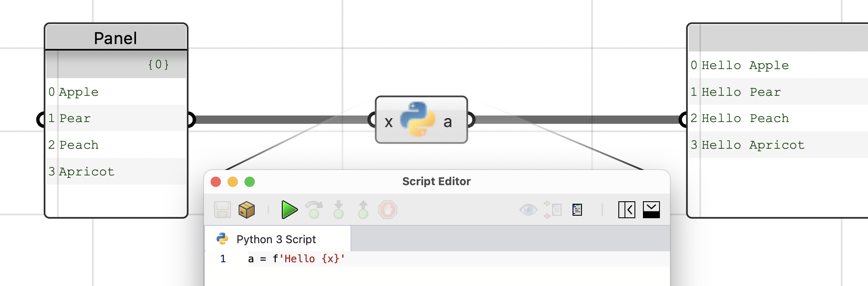The height and width of the screenshot is (286, 868).
Task: Click the step over debug icon
Action: (314, 209)
